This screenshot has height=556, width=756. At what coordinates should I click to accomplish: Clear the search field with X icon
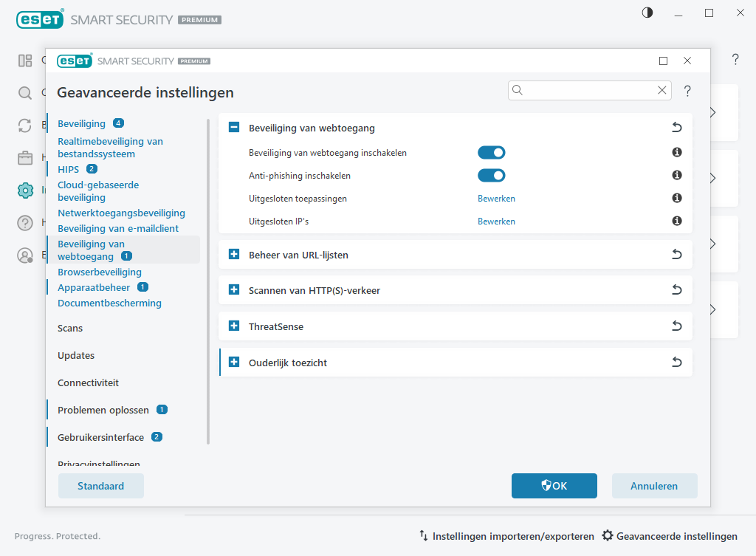point(661,90)
